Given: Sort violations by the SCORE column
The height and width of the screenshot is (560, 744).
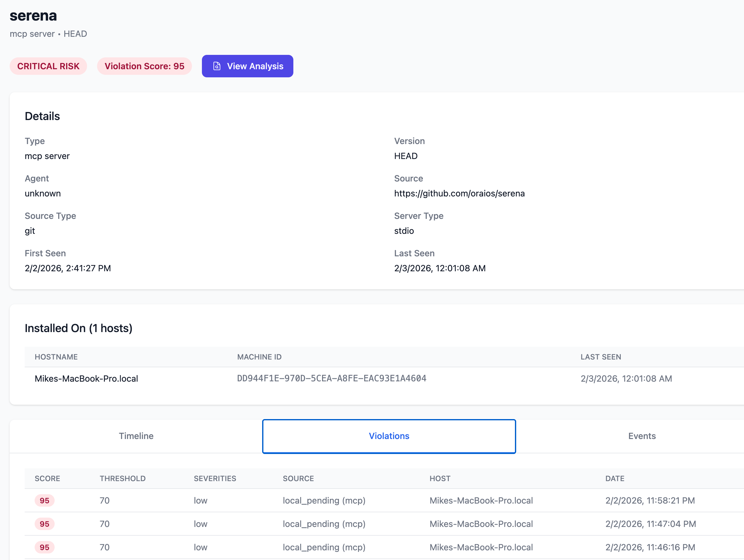Looking at the screenshot, I should [47, 478].
